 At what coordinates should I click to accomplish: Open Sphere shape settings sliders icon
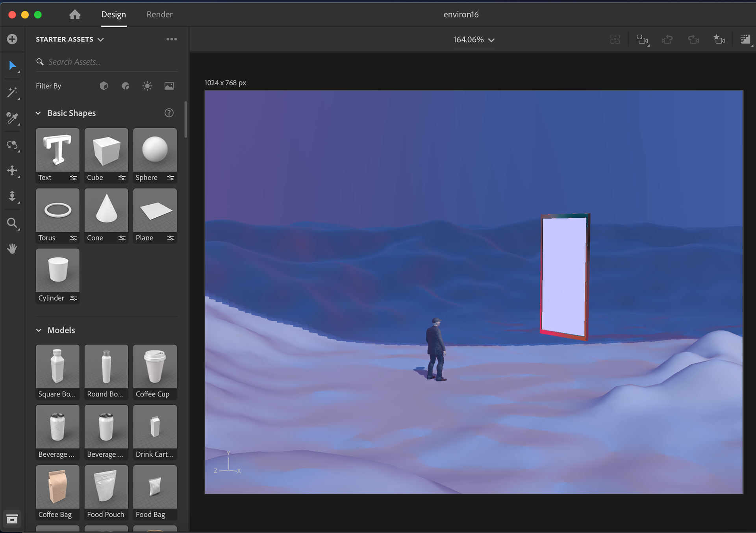pyautogui.click(x=170, y=178)
